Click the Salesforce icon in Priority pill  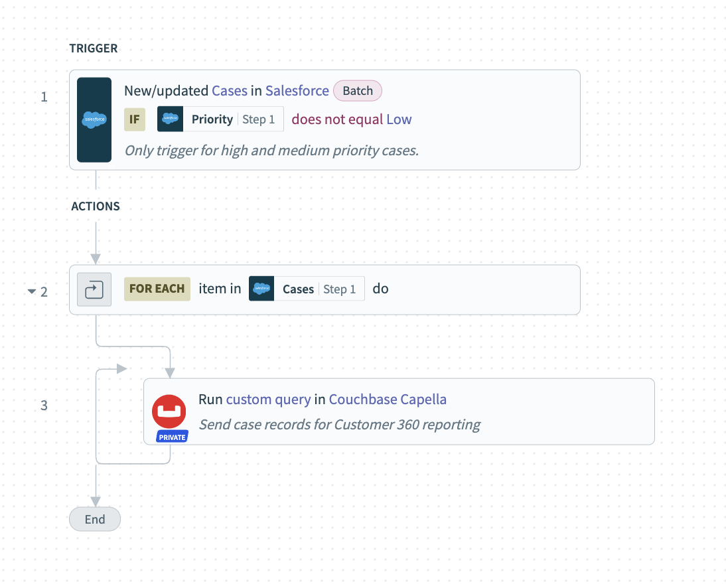click(170, 119)
